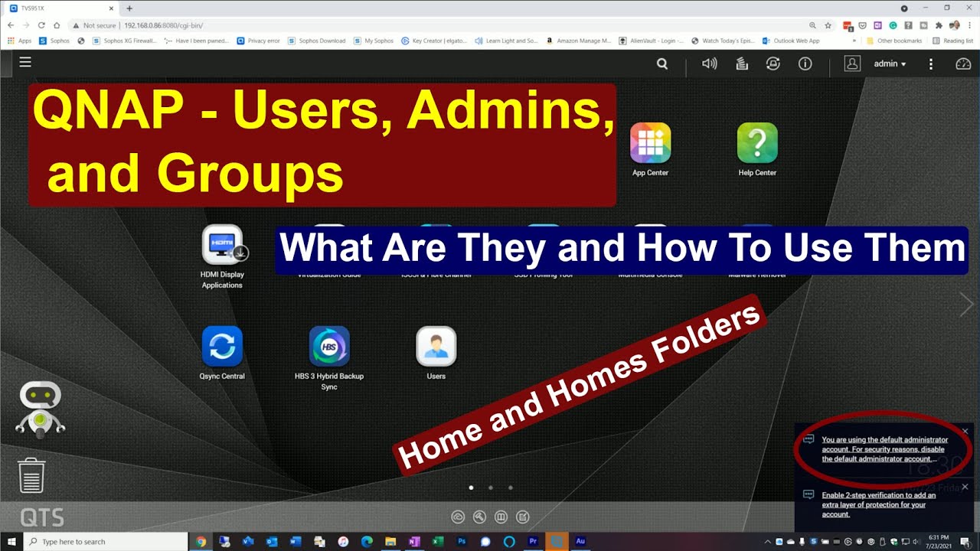Dismiss the 2-step verification notification
This screenshot has width=980, height=551.
[965, 487]
